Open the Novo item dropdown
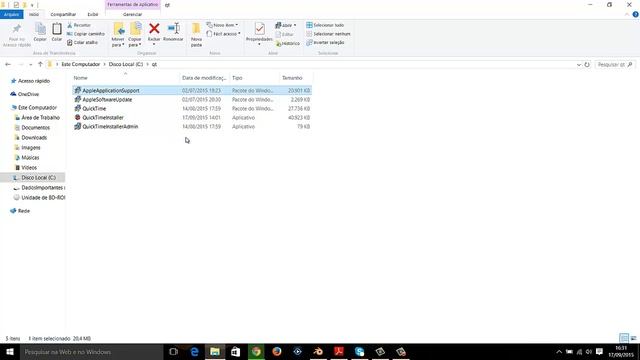Screen dimensions: 640x360 (222, 25)
